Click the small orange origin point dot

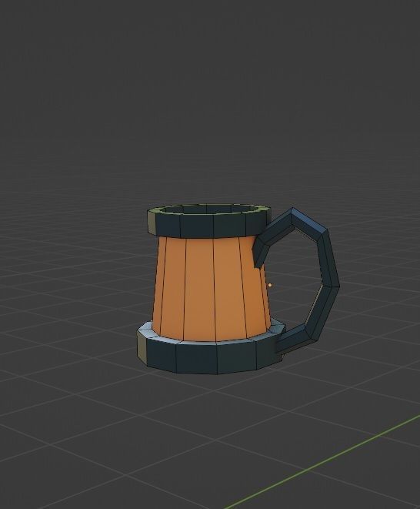coord(270,286)
